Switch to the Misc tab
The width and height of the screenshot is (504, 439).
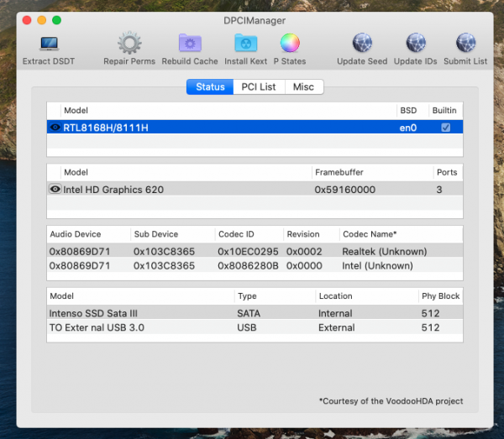point(303,87)
